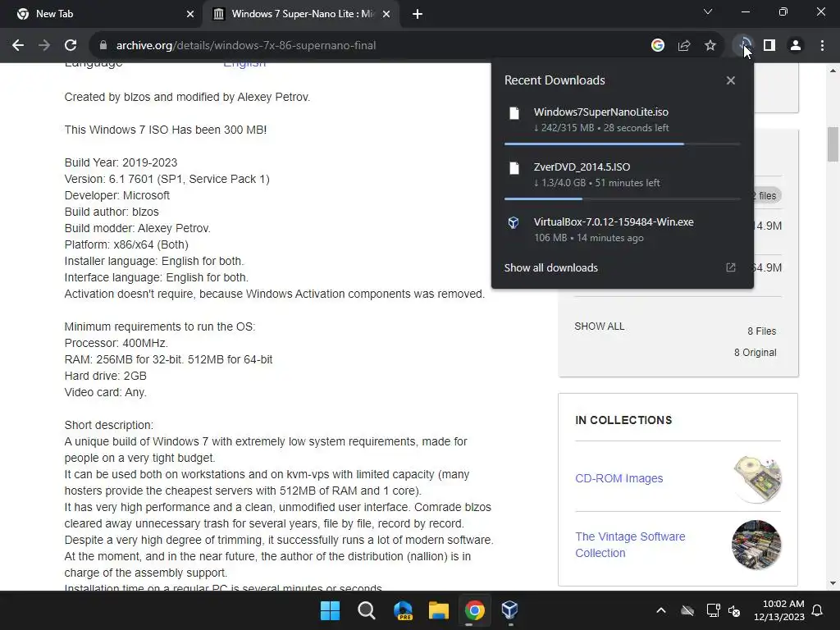The height and width of the screenshot is (630, 840).
Task: Open The Vintage Software Collection link
Action: [630, 545]
